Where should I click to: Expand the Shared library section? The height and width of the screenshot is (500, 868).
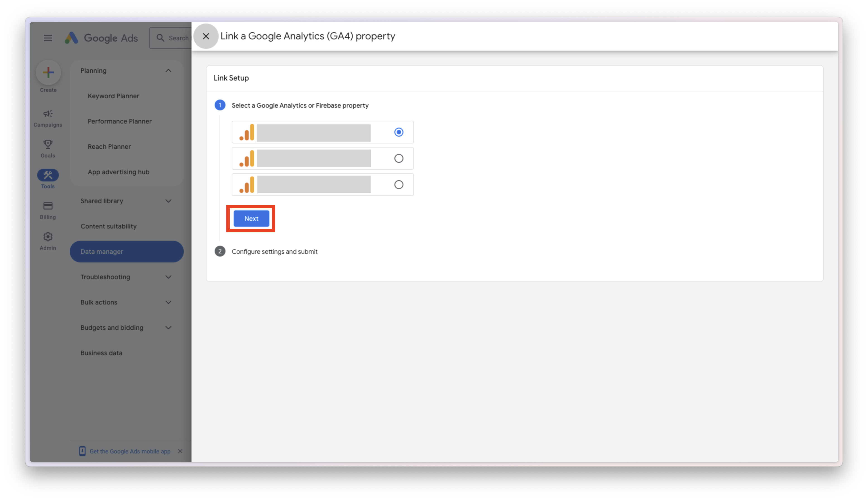tap(168, 201)
